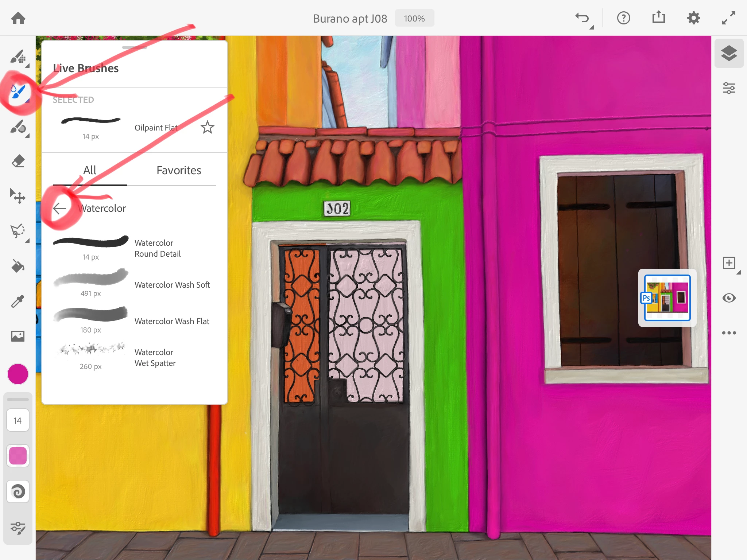Expand the add layer plus options

[738, 273]
